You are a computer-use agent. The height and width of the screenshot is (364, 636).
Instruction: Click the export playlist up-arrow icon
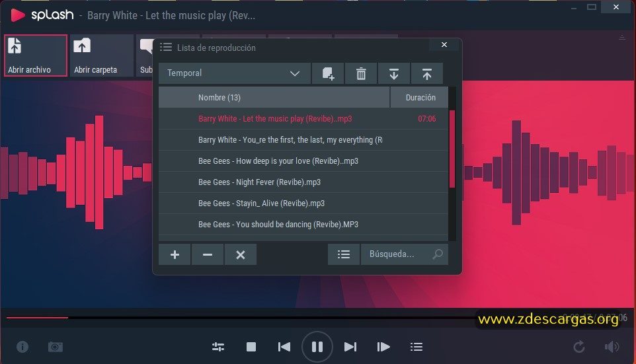[426, 73]
